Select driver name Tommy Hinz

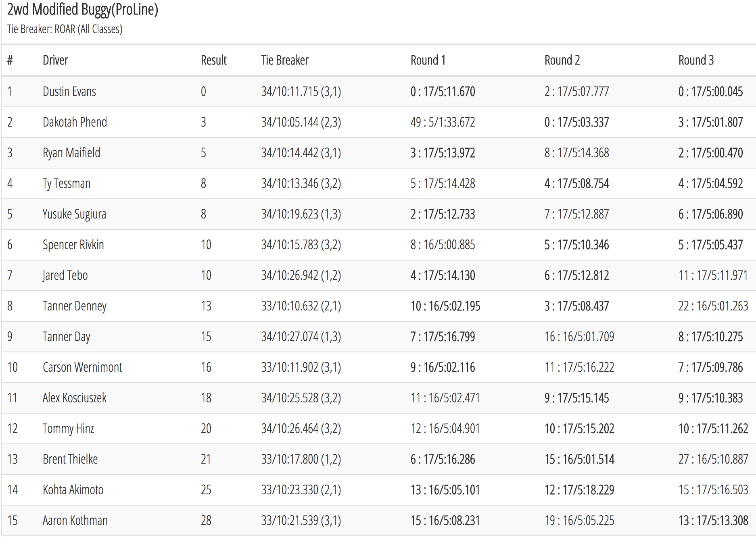click(x=69, y=429)
